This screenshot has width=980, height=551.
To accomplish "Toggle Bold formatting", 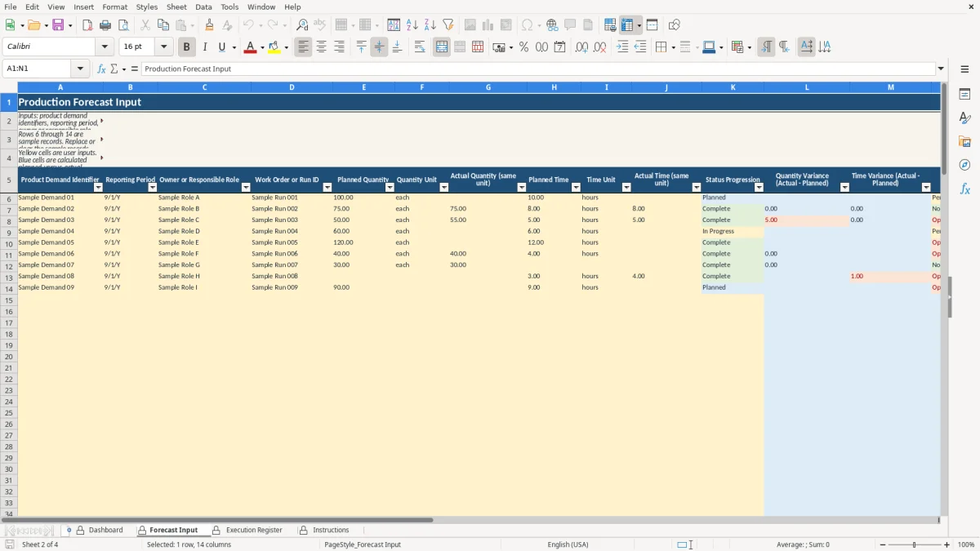I will (x=186, y=47).
